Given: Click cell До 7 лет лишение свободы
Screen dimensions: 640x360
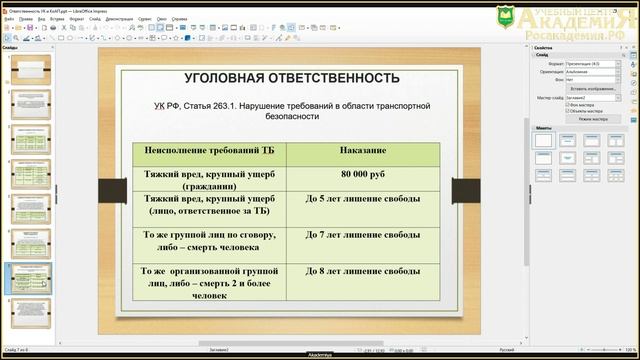Looking at the screenshot, I should (363, 245).
